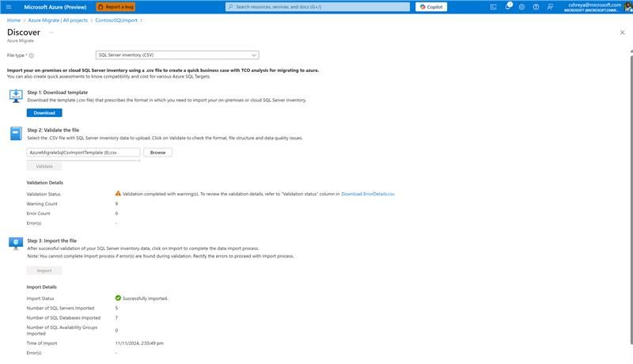Click the Step 1 download template icon
Screen dimensions: 633x364
tap(16, 96)
